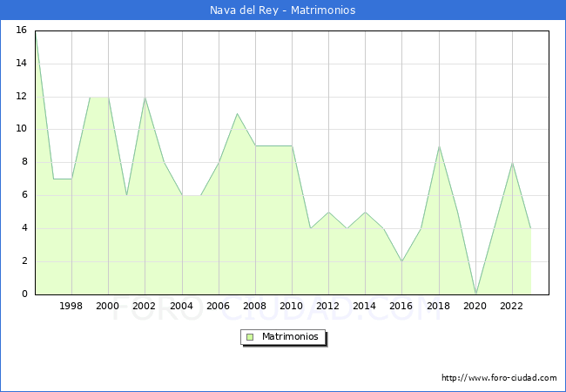The width and height of the screenshot is (566, 392).
Task: Click the chart title Nava del Rey - Matrimonios
Action: point(283,10)
